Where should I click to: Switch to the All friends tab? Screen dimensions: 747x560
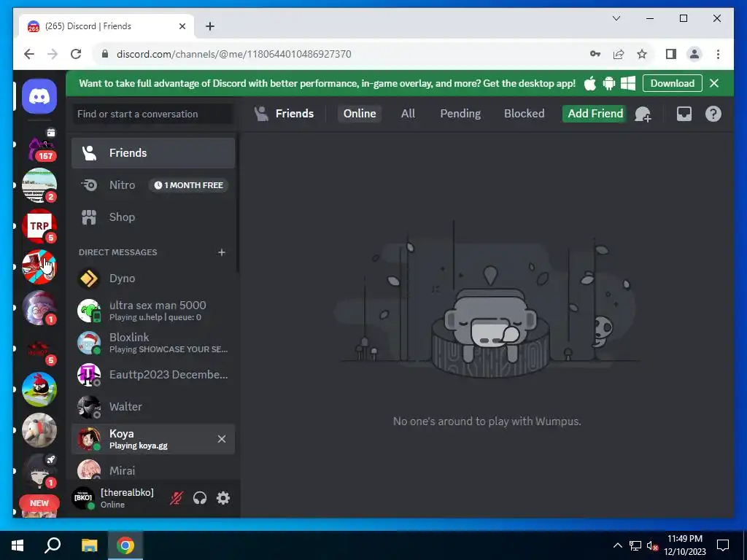[x=408, y=113]
